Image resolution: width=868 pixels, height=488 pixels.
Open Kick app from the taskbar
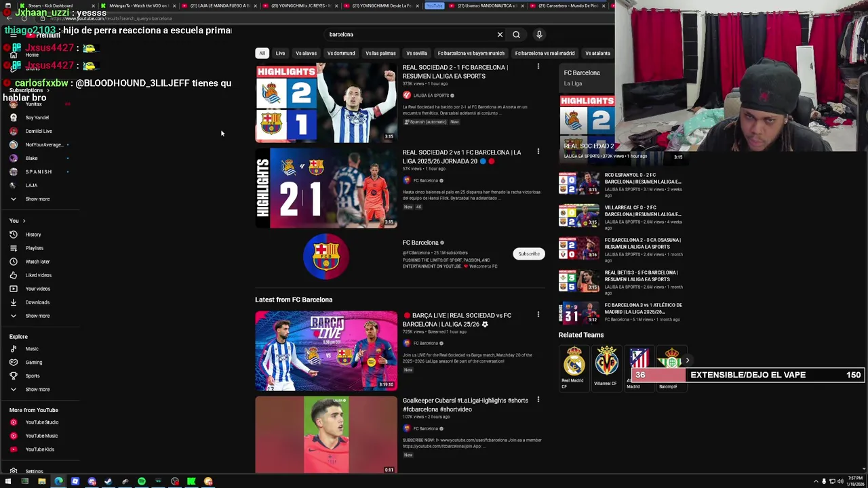point(191,482)
